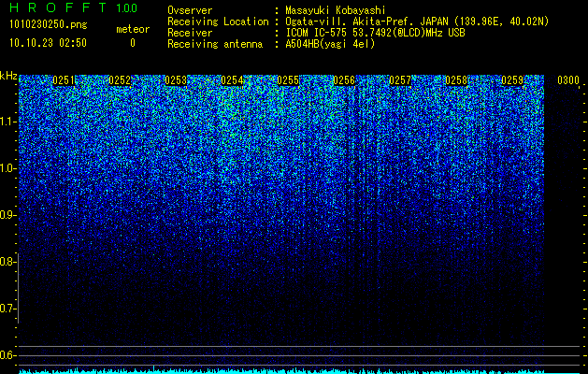Click the 0256 time marker
This screenshot has width=588, height=374.
pos(344,80)
